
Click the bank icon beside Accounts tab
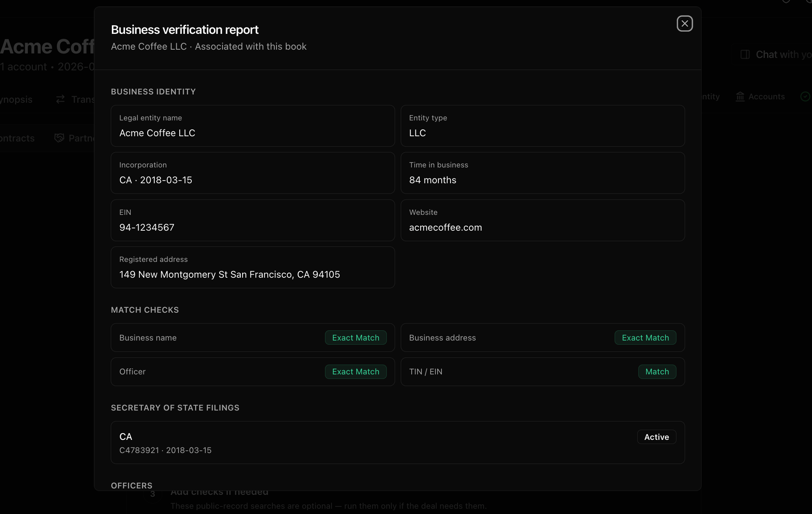[x=740, y=97]
